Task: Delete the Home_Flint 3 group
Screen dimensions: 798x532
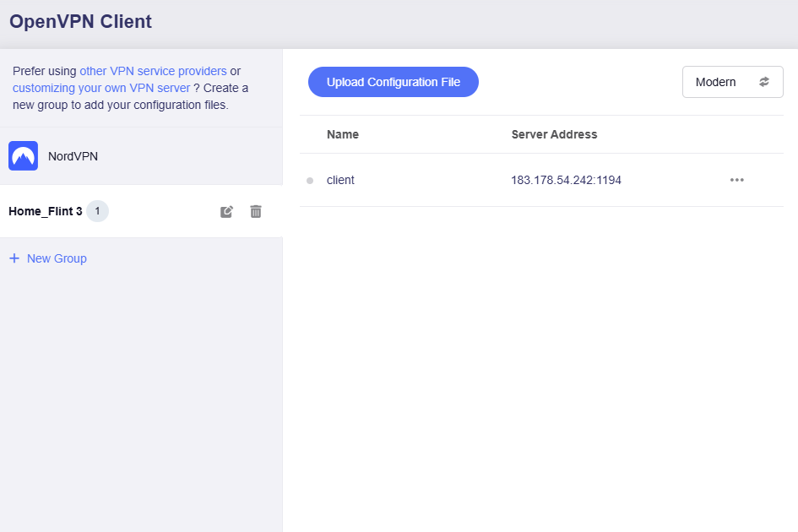Action: 256,212
